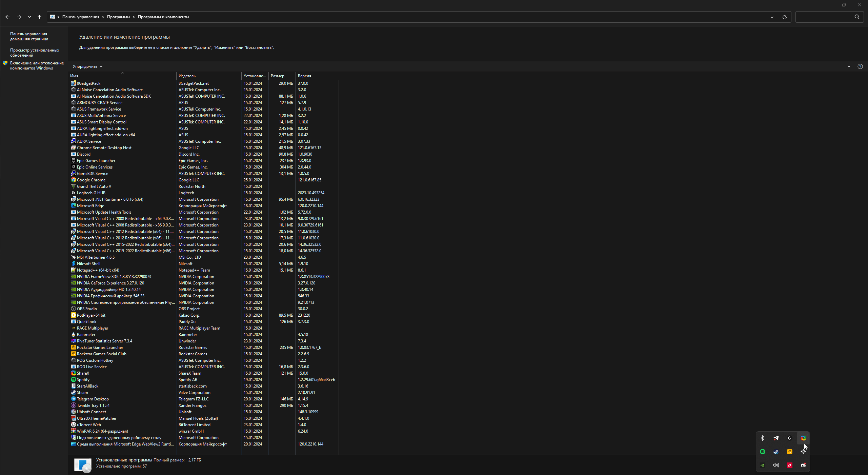Viewport: 868px width, 475px height.
Task: Select the Discord program row
Action: (204, 154)
